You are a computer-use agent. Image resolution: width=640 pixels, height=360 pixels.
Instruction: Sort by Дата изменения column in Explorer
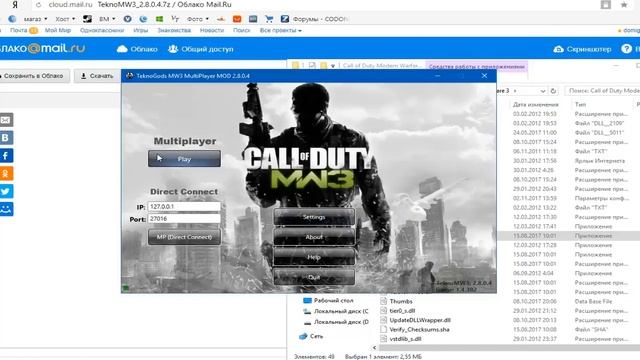(x=536, y=104)
